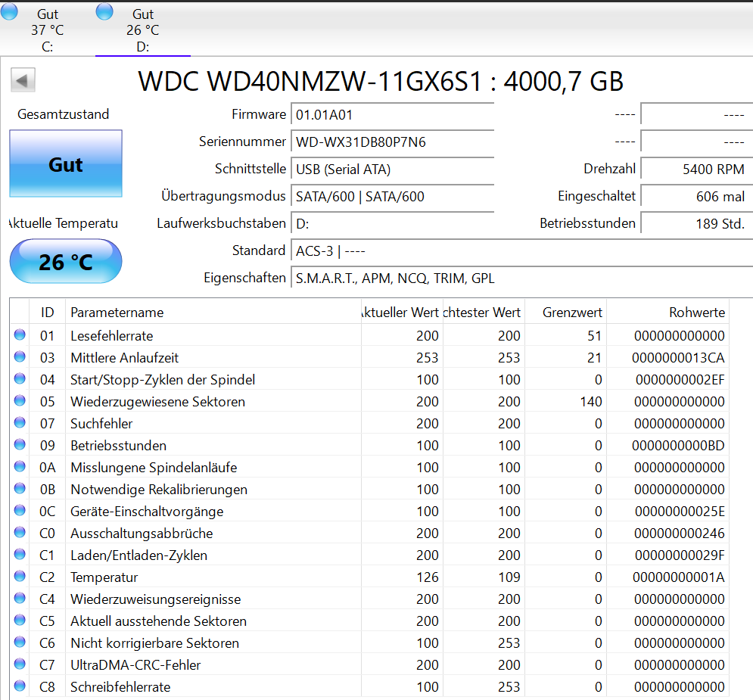Click the status orb for Laden/Entladen-Zyklen

(20, 554)
